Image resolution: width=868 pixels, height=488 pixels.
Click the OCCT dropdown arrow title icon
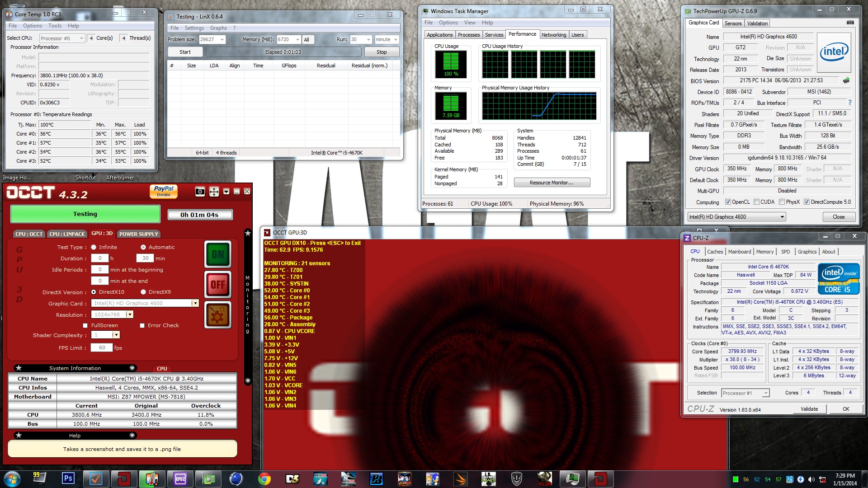(x=226, y=192)
